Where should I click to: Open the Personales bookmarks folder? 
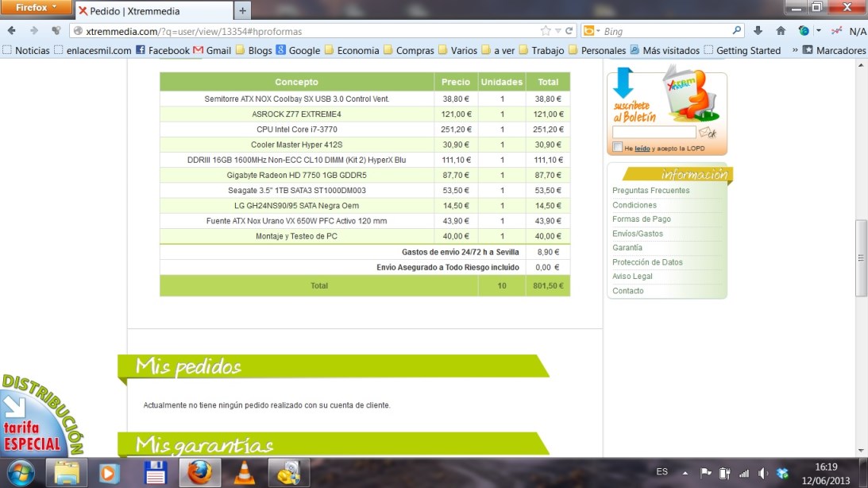pos(596,50)
